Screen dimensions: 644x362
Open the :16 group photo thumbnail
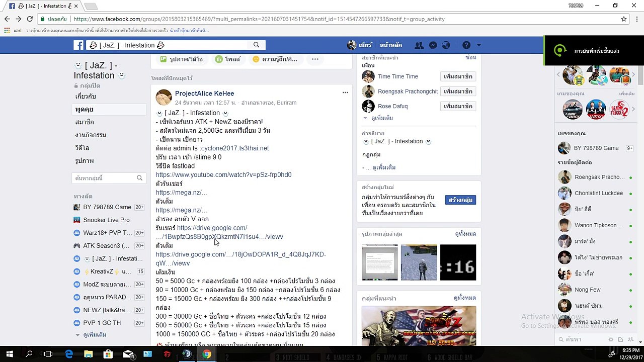pos(458,262)
